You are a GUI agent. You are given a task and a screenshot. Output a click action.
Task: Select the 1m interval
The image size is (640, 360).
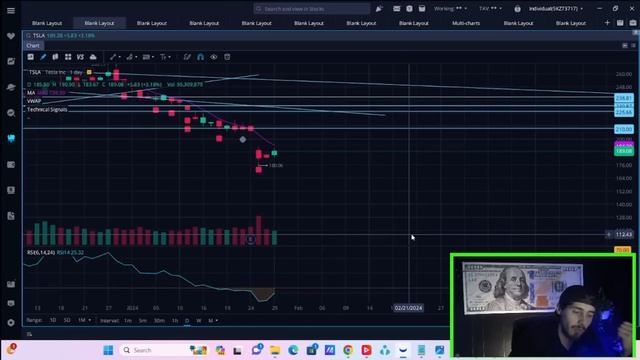pos(128,320)
